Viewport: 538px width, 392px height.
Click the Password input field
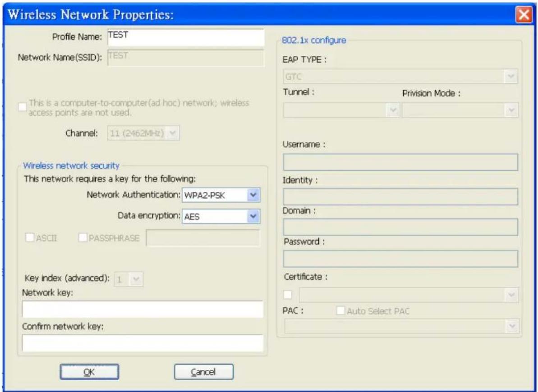tap(400, 259)
